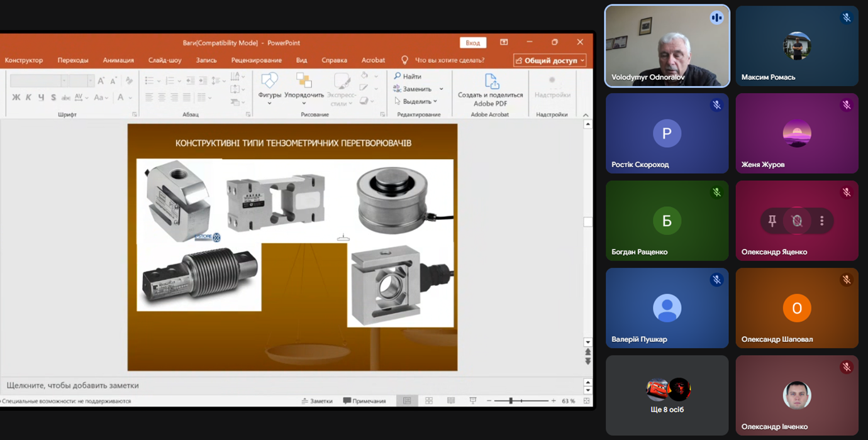Image resolution: width=868 pixels, height=440 pixels.
Task: Open more options on Олександр Яценко's tile
Action: coord(821,221)
